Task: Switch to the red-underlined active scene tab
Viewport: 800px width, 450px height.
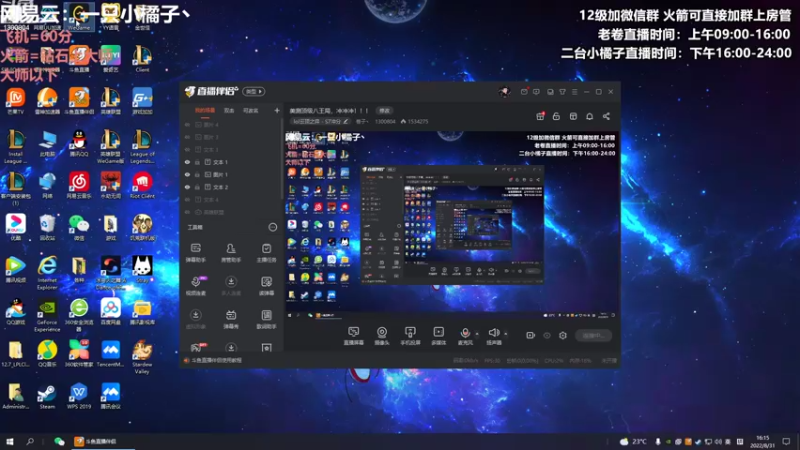Action: coord(205,111)
